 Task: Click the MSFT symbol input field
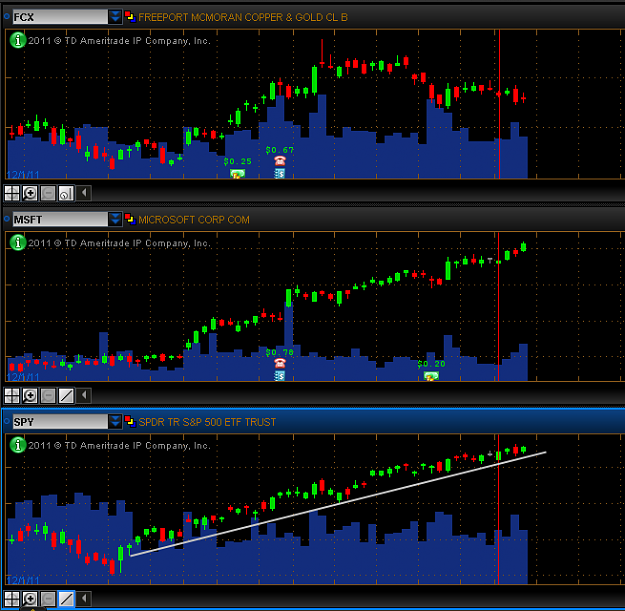(x=60, y=219)
